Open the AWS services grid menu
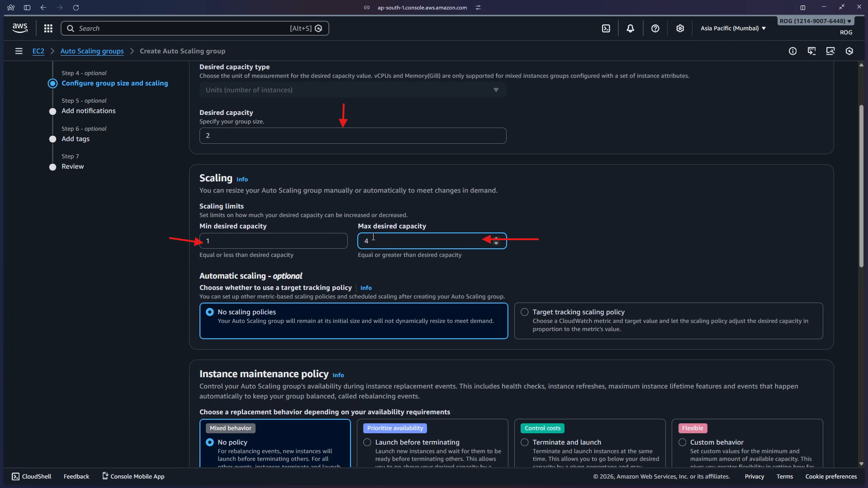Image resolution: width=868 pixels, height=488 pixels. pyautogui.click(x=48, y=28)
